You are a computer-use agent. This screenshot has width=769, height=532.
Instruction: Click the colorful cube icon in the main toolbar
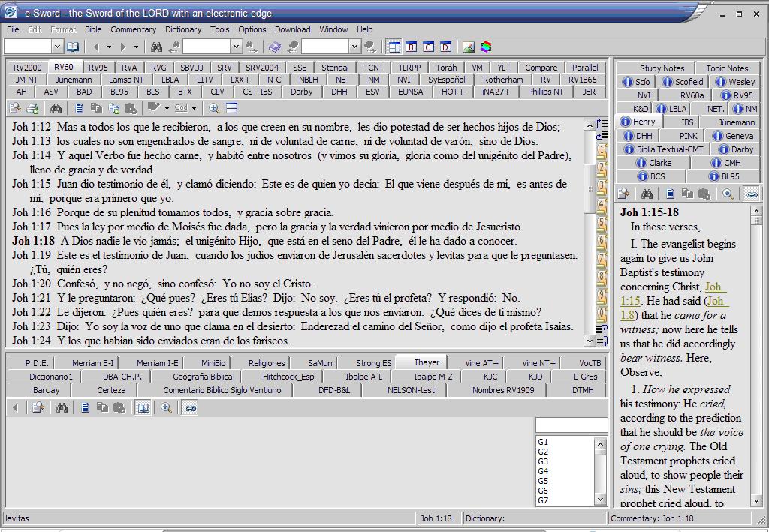486,47
